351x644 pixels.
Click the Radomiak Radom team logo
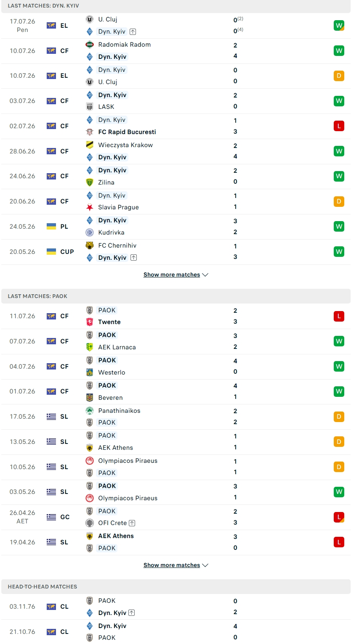(90, 45)
